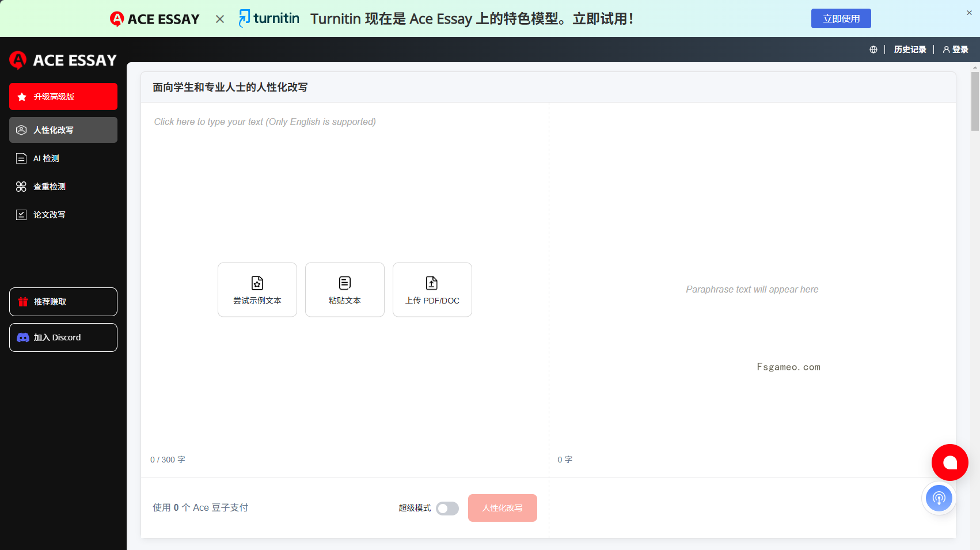Click 立即使用 button in the Turnitin banner
Viewport: 980px width, 550px height.
[841, 18]
